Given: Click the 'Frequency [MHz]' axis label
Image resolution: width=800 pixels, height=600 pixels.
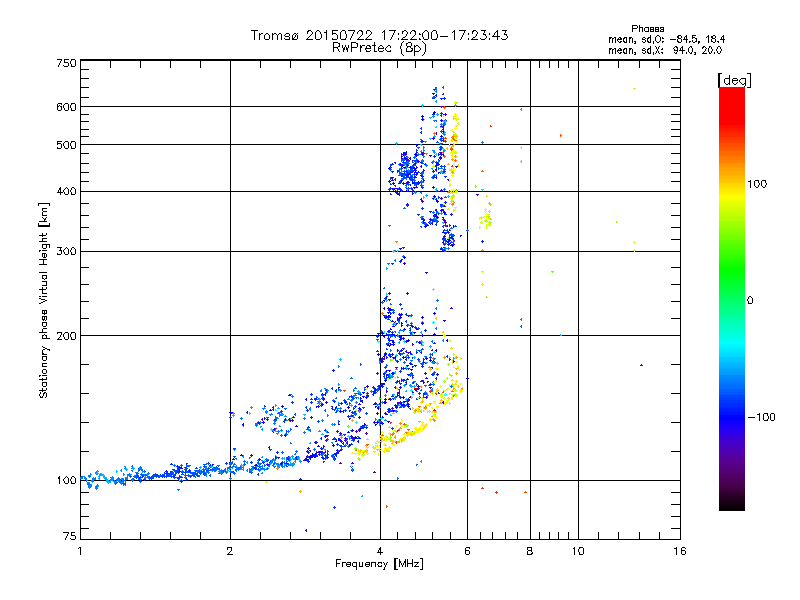Looking at the screenshot, I should tap(379, 564).
